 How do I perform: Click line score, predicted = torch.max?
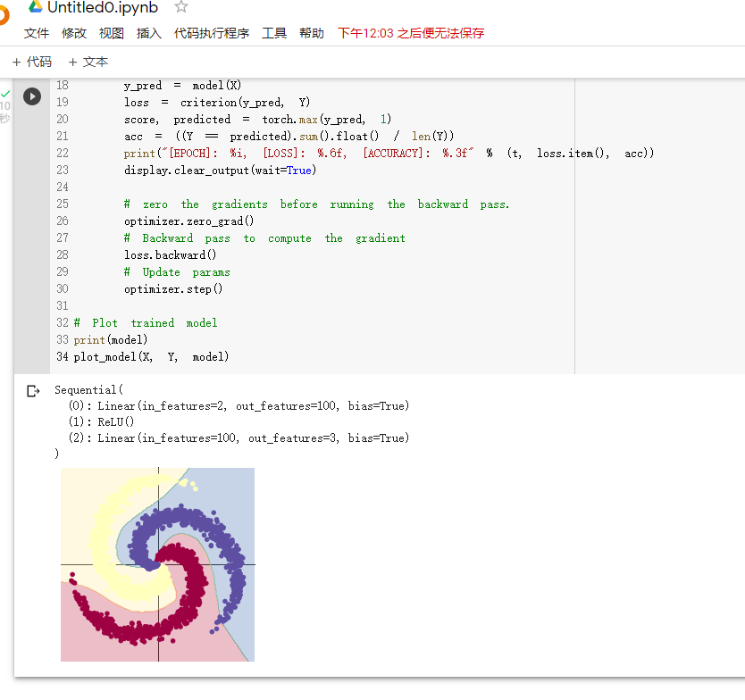click(258, 120)
